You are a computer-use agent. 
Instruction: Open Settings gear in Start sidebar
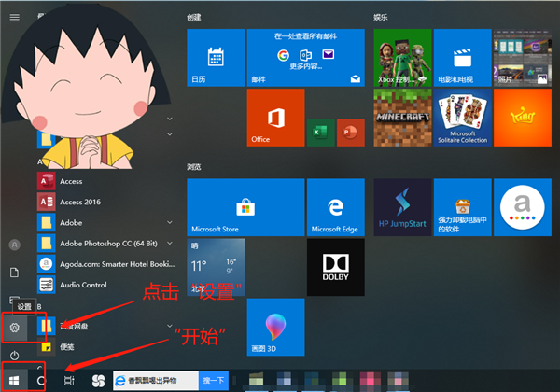click(14, 328)
